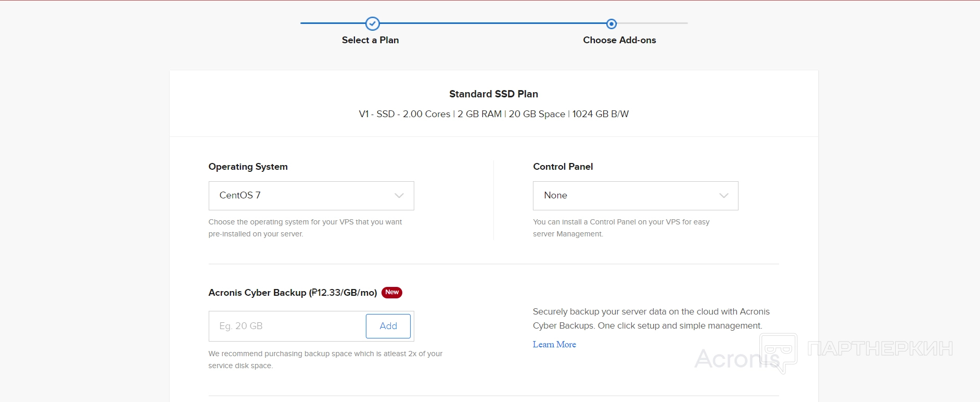Click the Partnerkin watermark logo icon
This screenshot has height=402, width=980.
[x=778, y=351]
